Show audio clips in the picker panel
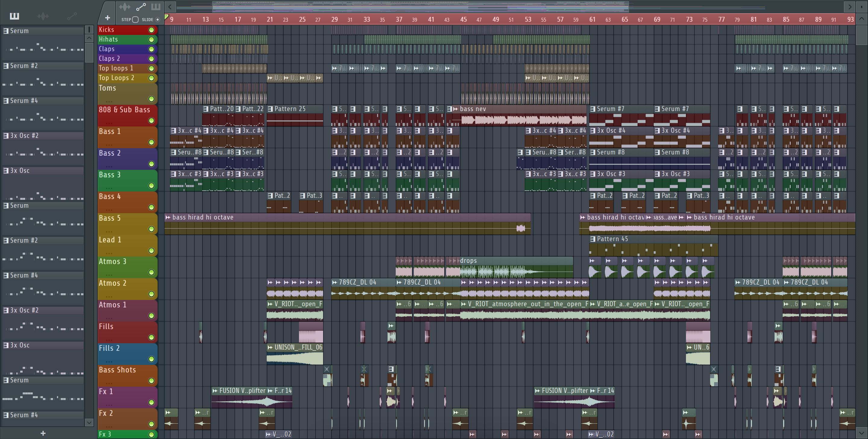Image resolution: width=868 pixels, height=439 pixels. pos(43,16)
